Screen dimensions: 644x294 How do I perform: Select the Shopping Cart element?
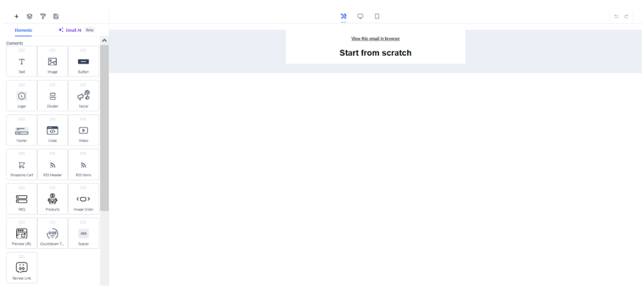click(22, 166)
